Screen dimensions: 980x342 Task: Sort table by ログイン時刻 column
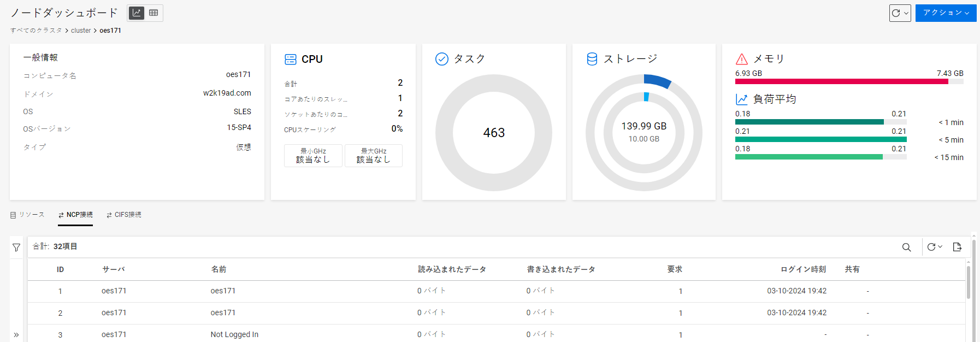tap(802, 269)
